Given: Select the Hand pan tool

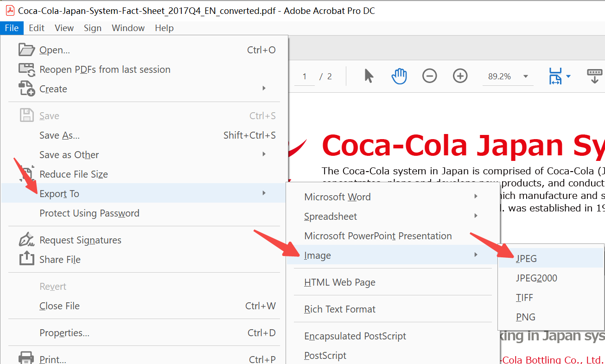Looking at the screenshot, I should pyautogui.click(x=399, y=76).
